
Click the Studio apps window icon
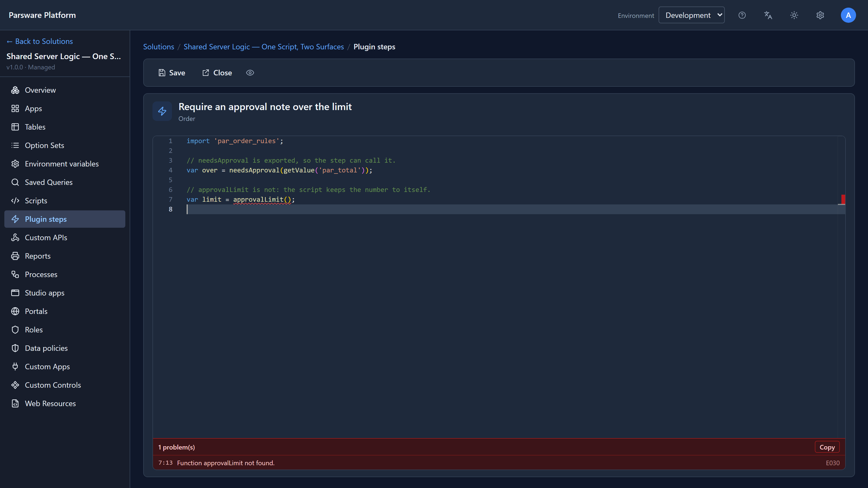tap(15, 293)
